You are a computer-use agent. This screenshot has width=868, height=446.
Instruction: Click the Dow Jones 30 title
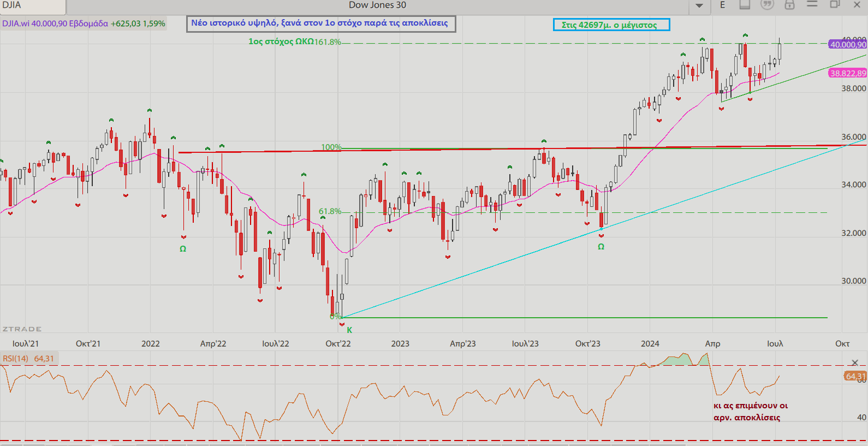377,5
